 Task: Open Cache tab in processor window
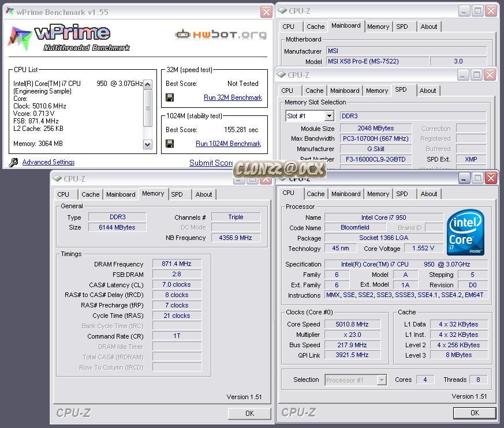point(315,194)
